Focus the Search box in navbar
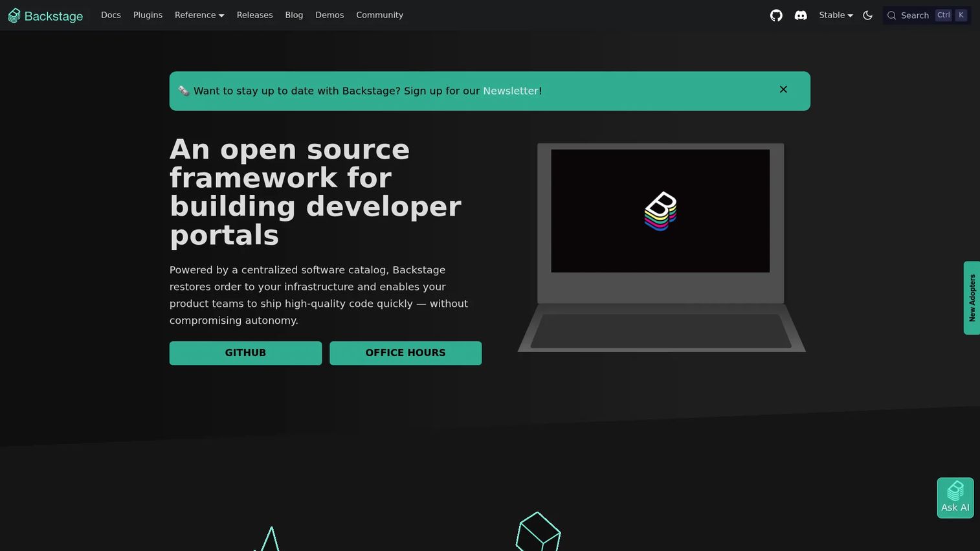 coord(926,16)
